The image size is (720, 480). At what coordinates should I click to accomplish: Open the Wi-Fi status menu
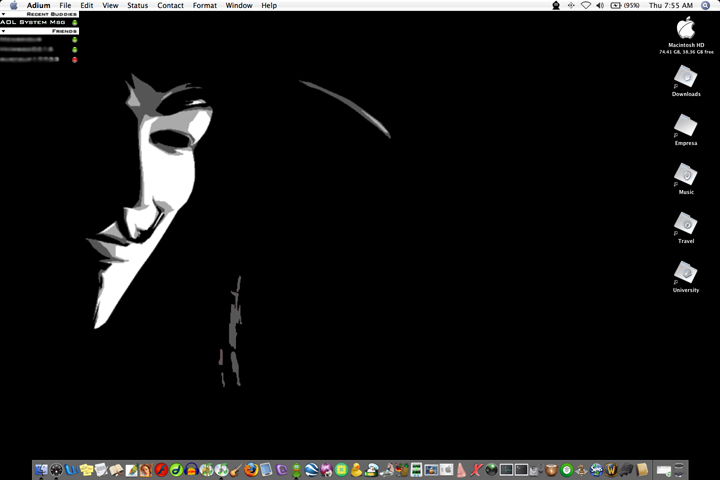[x=586, y=6]
